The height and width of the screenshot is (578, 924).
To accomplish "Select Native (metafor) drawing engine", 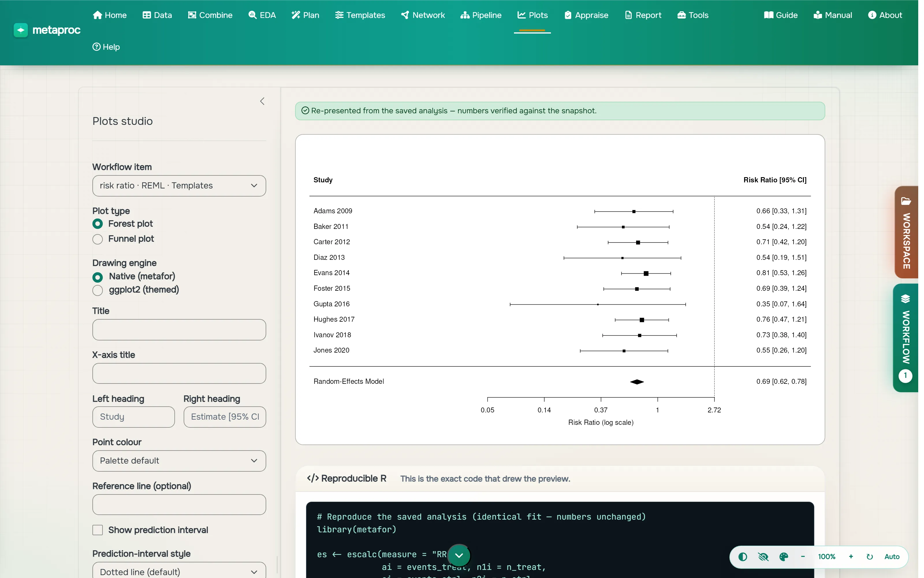I will tap(98, 277).
